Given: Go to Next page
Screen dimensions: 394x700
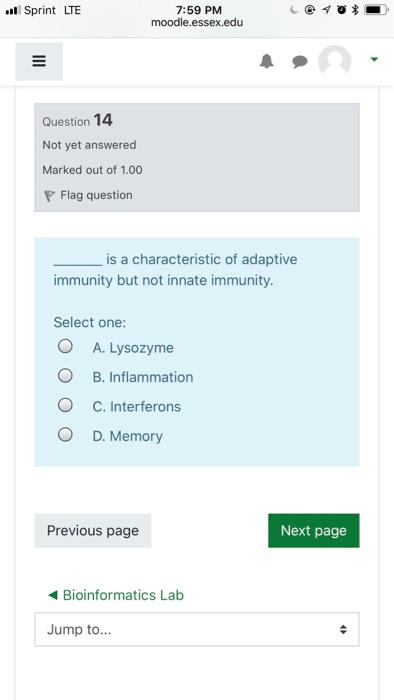Looking at the screenshot, I should [314, 530].
